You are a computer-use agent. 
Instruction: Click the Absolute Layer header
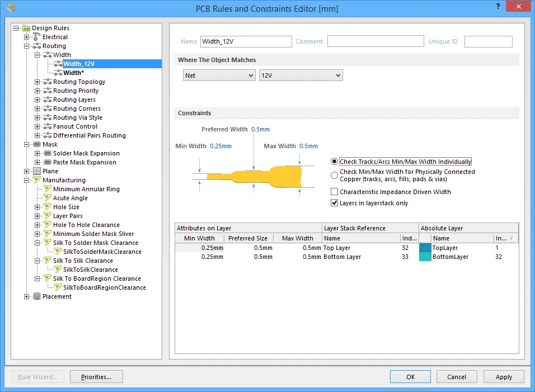[x=469, y=228]
